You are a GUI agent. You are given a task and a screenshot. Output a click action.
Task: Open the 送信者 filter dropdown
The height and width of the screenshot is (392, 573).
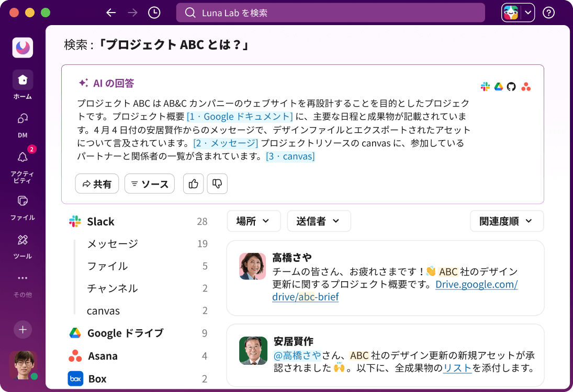pyautogui.click(x=319, y=221)
